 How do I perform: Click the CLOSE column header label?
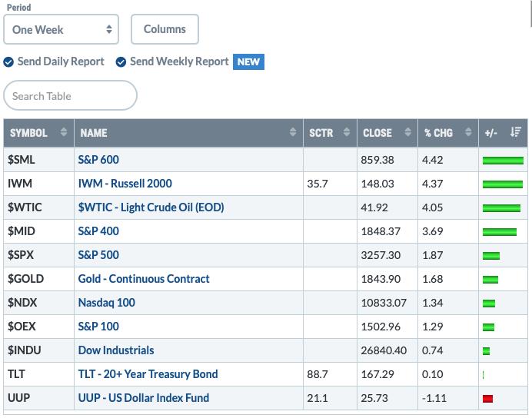pyautogui.click(x=377, y=133)
